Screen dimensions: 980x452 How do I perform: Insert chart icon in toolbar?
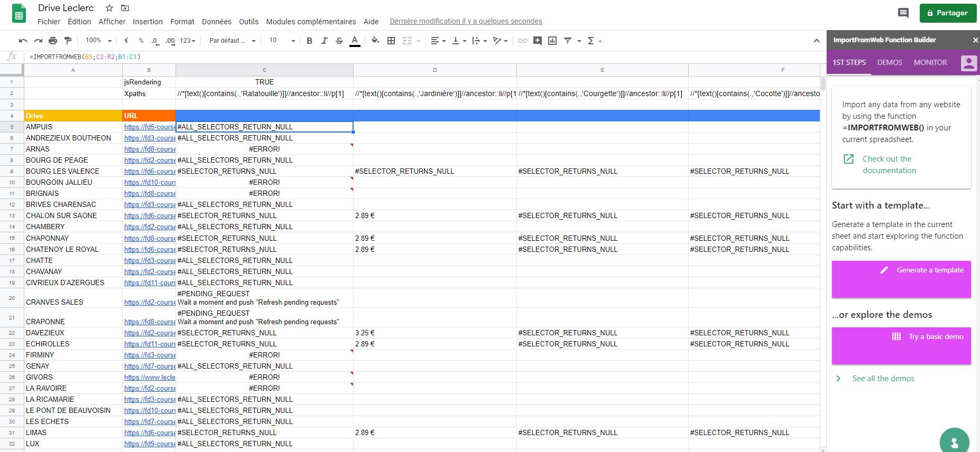(552, 41)
